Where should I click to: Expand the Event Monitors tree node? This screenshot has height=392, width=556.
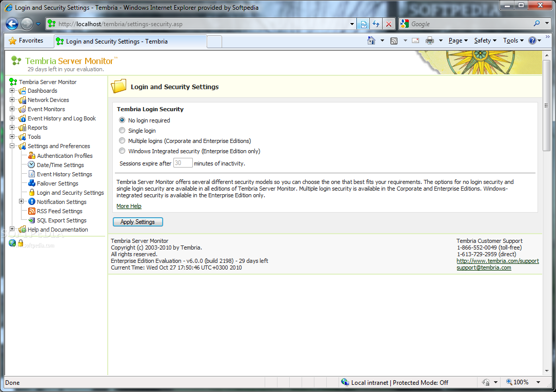pos(12,109)
